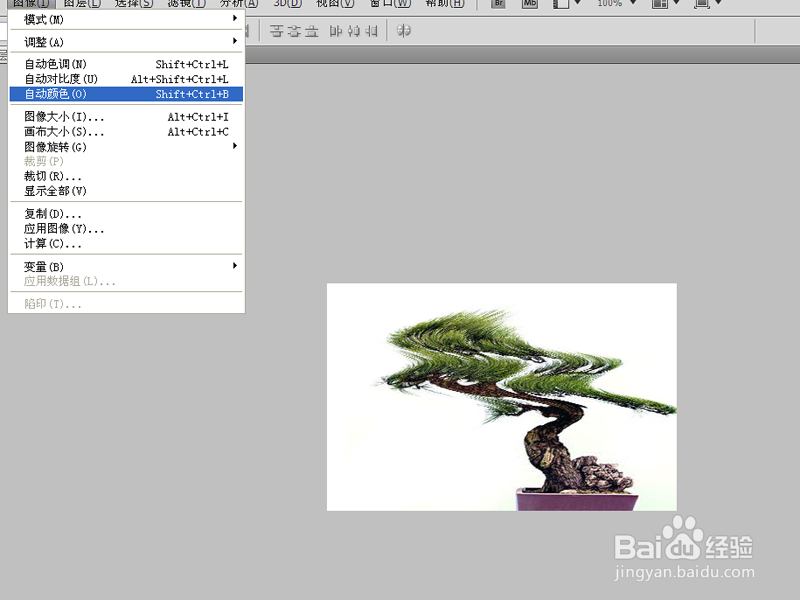Launch Bridge with the Br icon
800x600 pixels.
tap(498, 3)
